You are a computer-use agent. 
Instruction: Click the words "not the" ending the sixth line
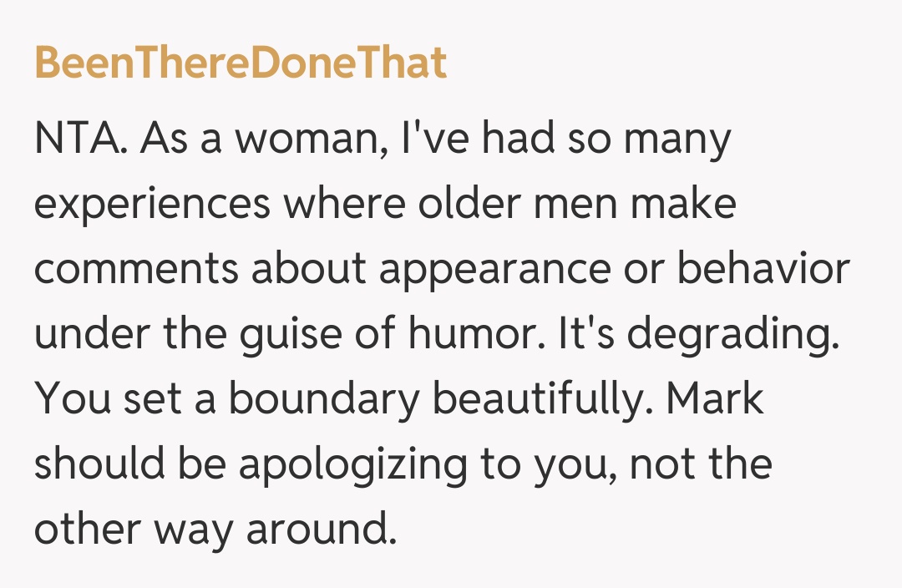pyautogui.click(x=700, y=464)
